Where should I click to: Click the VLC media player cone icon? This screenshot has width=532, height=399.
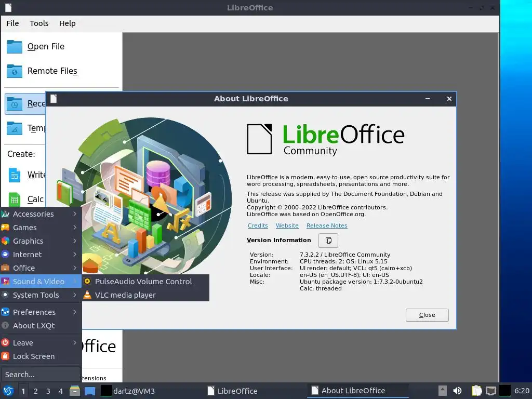point(87,295)
